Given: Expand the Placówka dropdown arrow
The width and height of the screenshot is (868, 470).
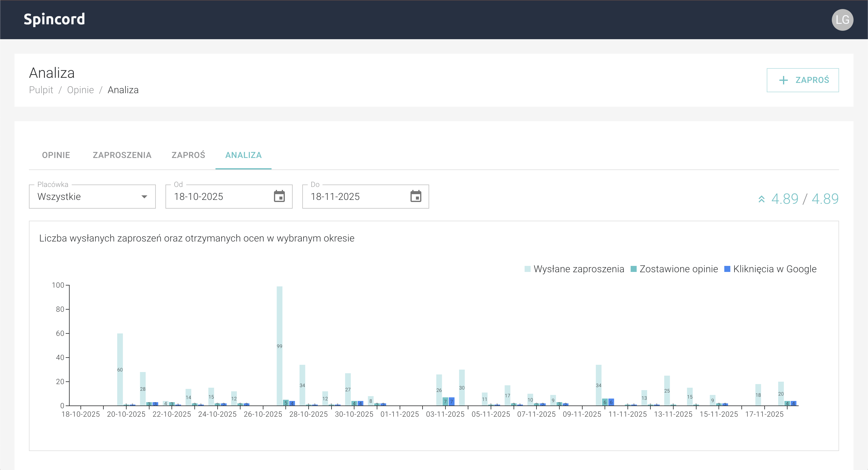Looking at the screenshot, I should point(144,197).
